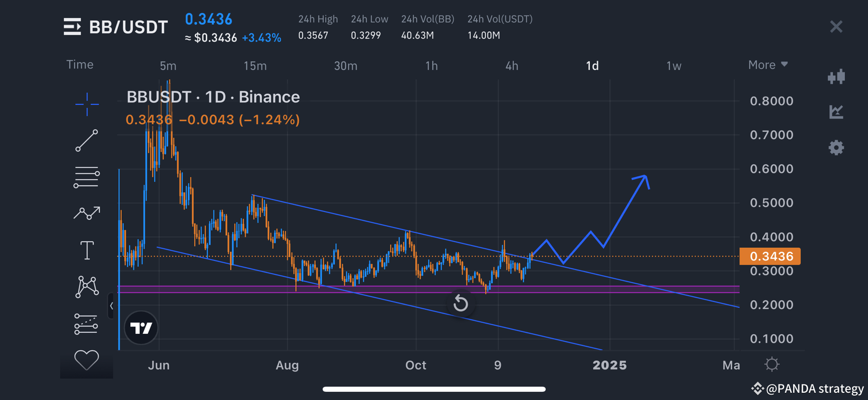
Task: Tap the BB/USDT pair name
Action: [x=129, y=27]
